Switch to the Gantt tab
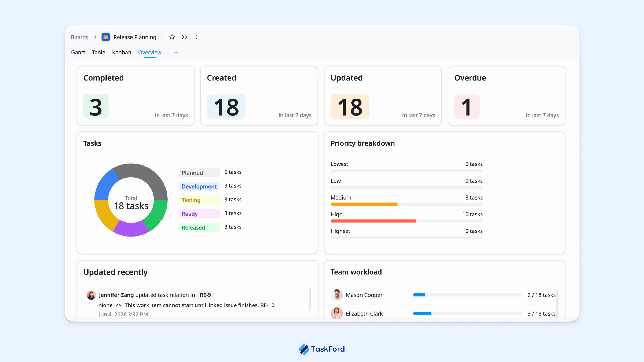The height and width of the screenshot is (362, 644). (x=78, y=52)
